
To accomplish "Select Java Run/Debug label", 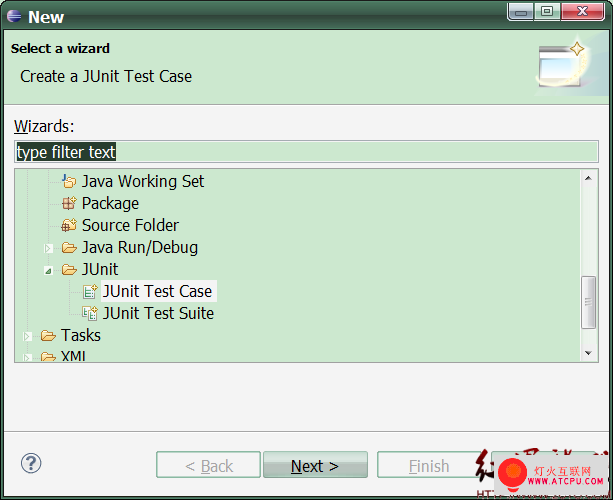I will coord(140,247).
